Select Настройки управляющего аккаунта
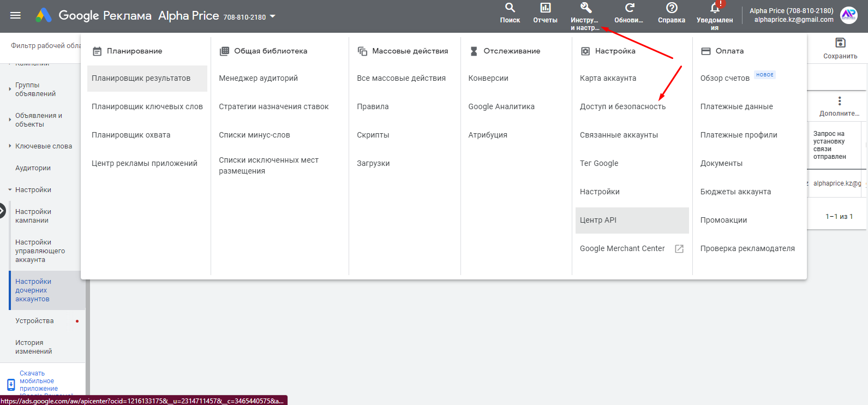This screenshot has width=868, height=405. click(40, 251)
